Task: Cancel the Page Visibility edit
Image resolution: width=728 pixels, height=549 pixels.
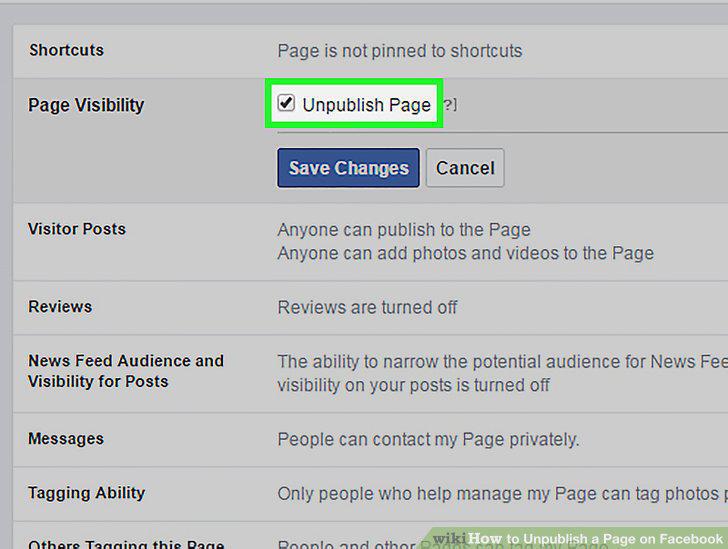Action: (x=465, y=168)
